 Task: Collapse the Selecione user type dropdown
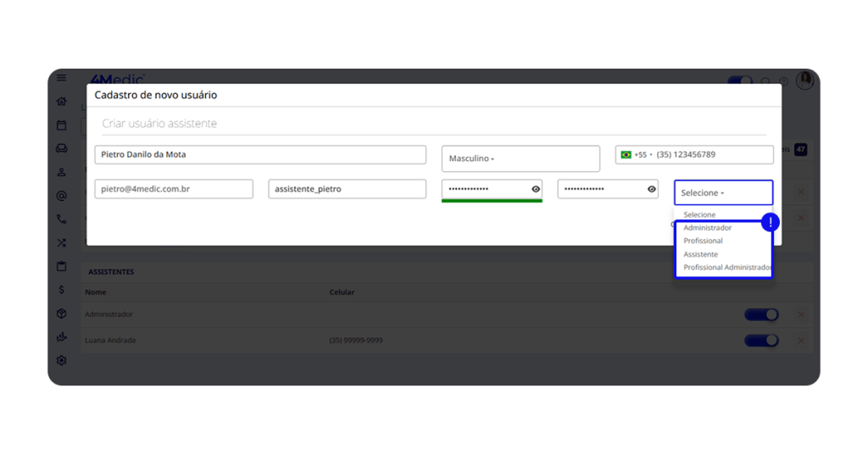point(723,193)
